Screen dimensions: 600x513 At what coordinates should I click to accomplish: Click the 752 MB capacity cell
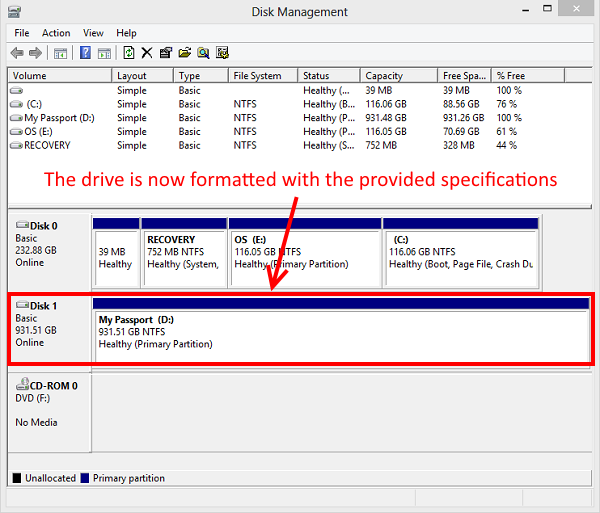click(x=381, y=145)
